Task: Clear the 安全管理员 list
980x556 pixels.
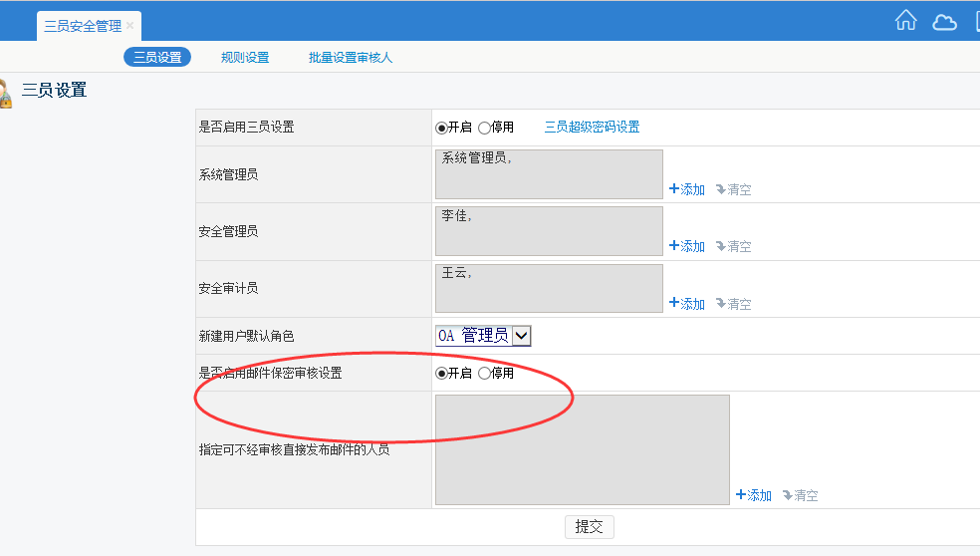Action: point(734,246)
